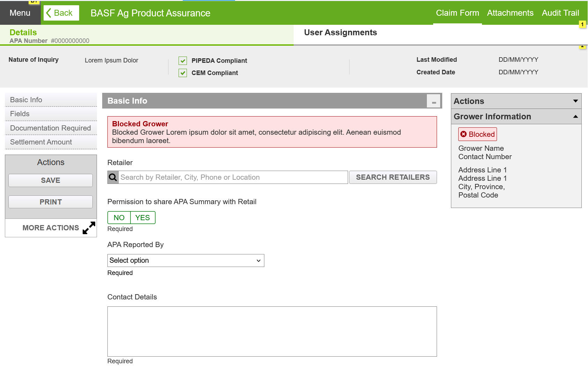Image resolution: width=588 pixels, height=372 pixels.
Task: Uncheck the CEM Compliant checkbox
Action: (x=183, y=73)
